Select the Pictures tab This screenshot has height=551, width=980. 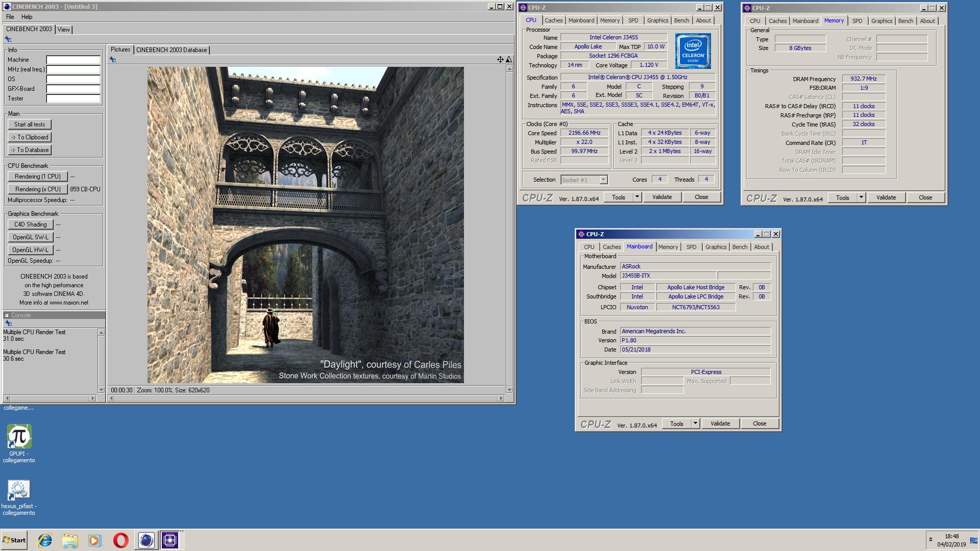pos(120,49)
